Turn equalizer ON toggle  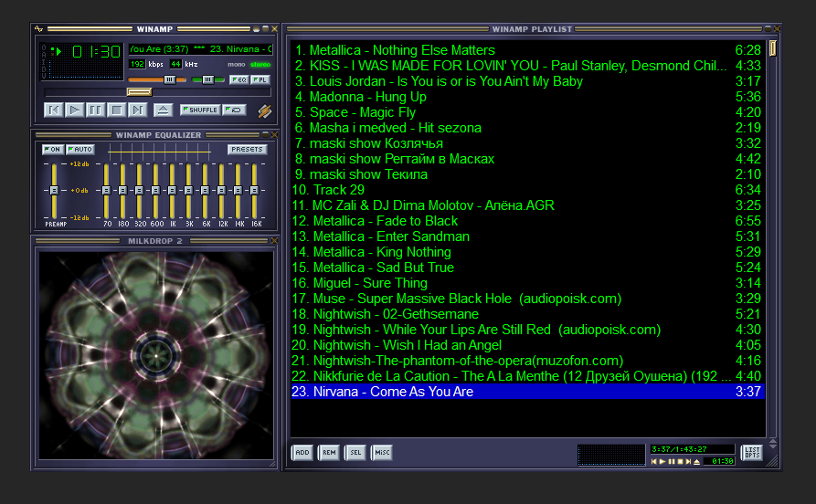(x=53, y=149)
